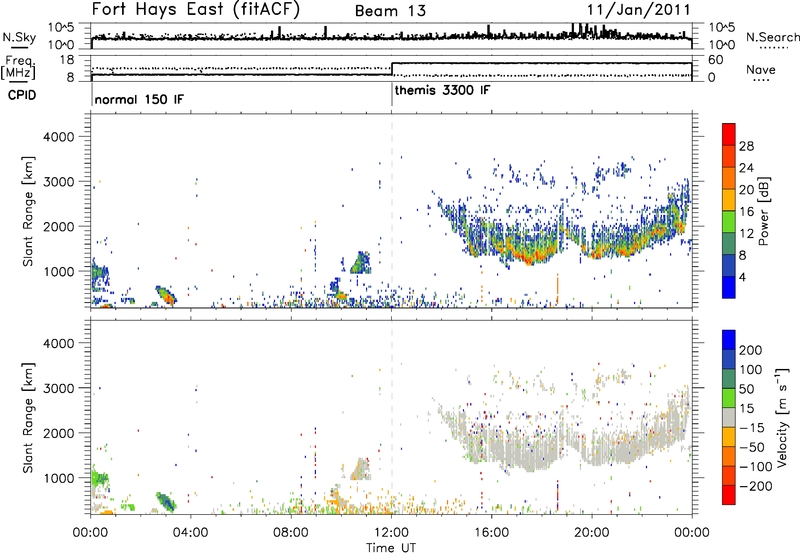The width and height of the screenshot is (800, 554).
Task: Select the 'Beam 13' label
Action: 390,11
